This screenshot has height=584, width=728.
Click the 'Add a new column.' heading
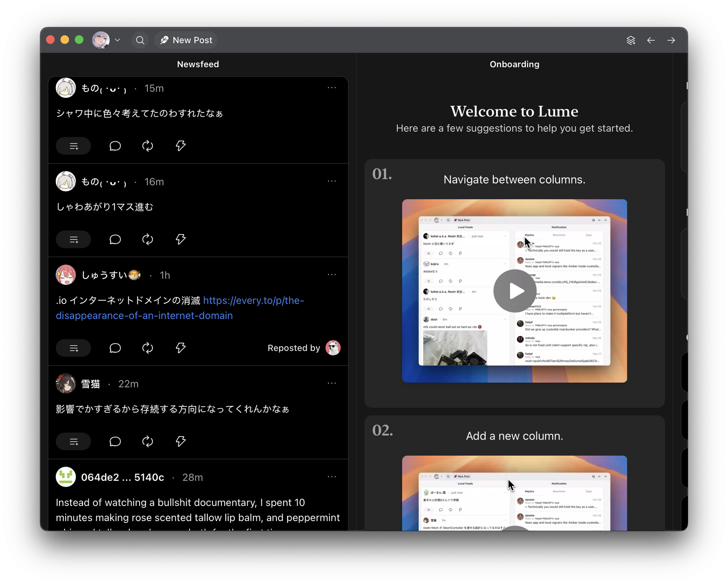[514, 436]
